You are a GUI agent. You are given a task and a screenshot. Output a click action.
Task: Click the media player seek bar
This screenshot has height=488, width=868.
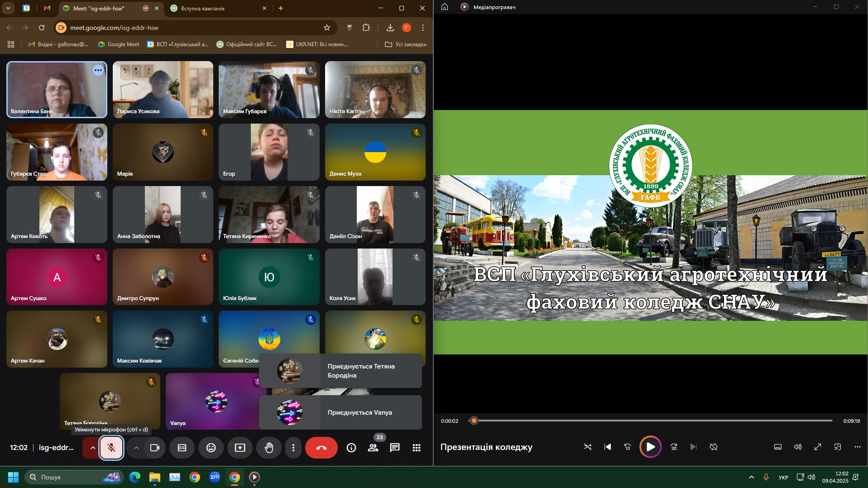651,421
